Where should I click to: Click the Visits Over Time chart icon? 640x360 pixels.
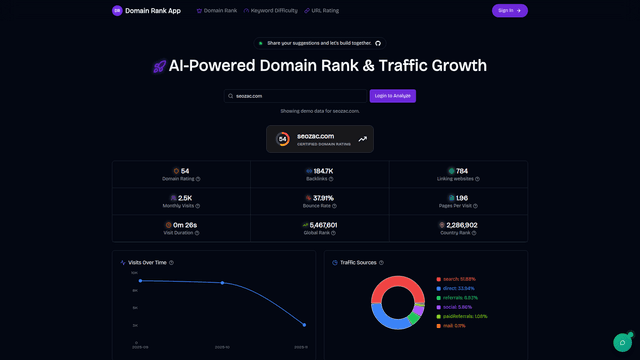123,263
